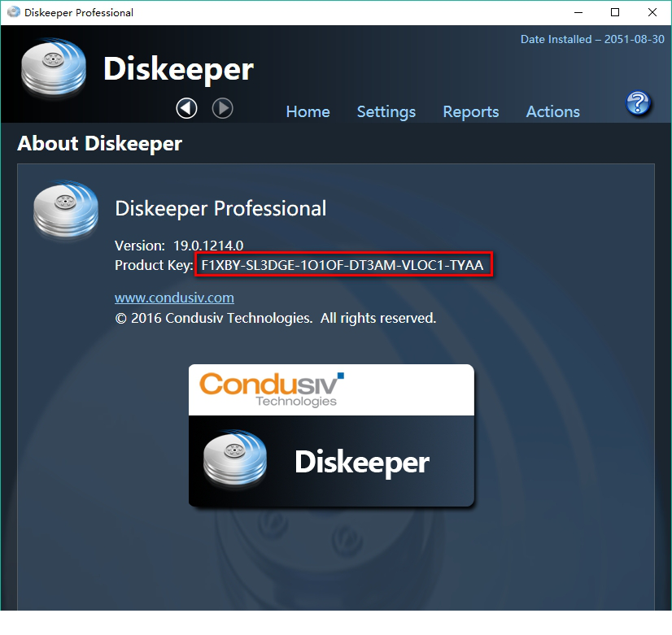Click the title bar Diskeeper app icon
The height and width of the screenshot is (635, 672).
14,12
